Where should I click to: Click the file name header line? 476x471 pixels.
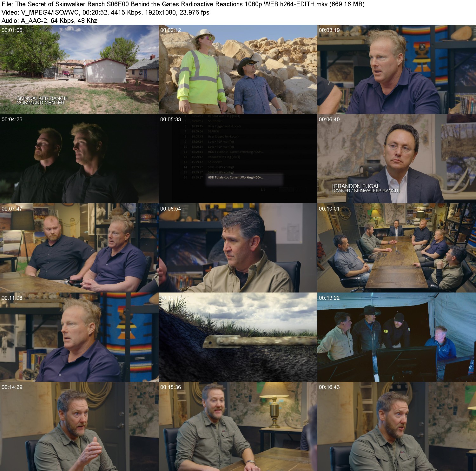[183, 4]
